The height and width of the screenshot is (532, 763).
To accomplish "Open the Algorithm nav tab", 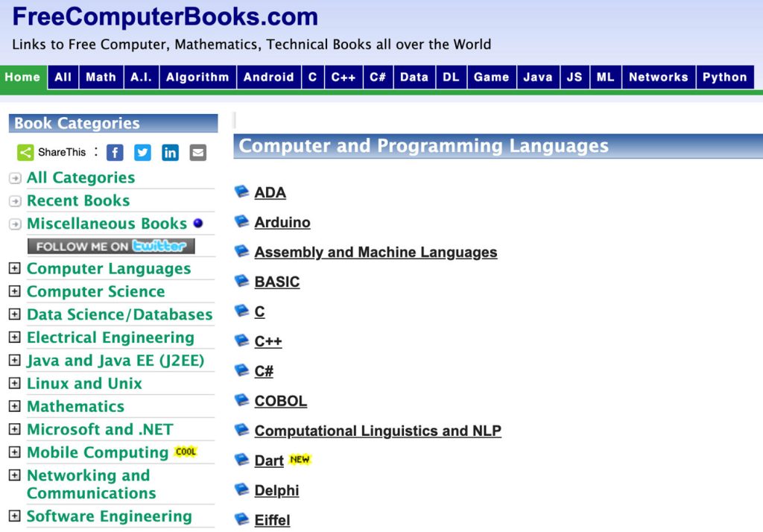I will coord(197,77).
